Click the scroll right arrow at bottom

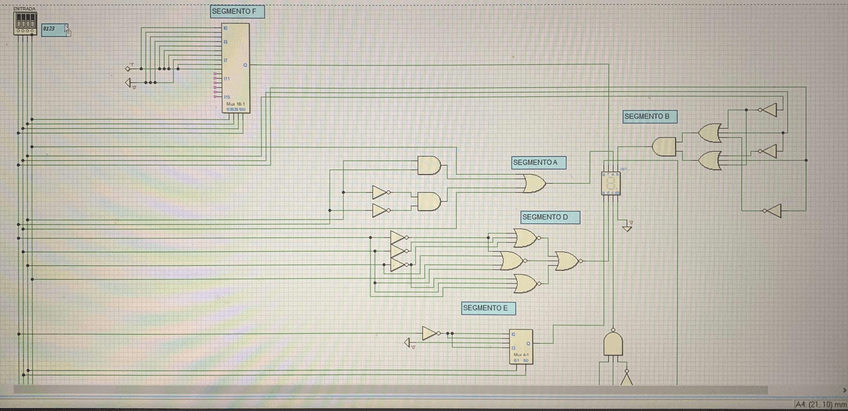pyautogui.click(x=842, y=390)
